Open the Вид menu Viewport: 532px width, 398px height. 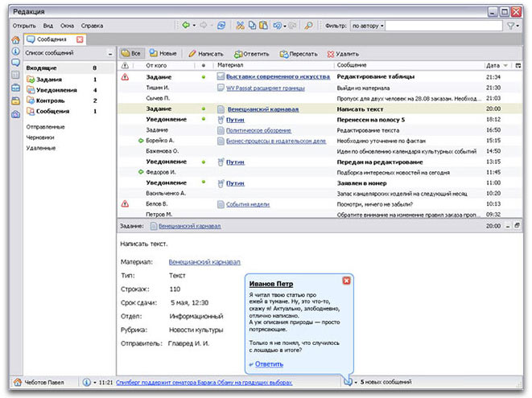click(48, 26)
